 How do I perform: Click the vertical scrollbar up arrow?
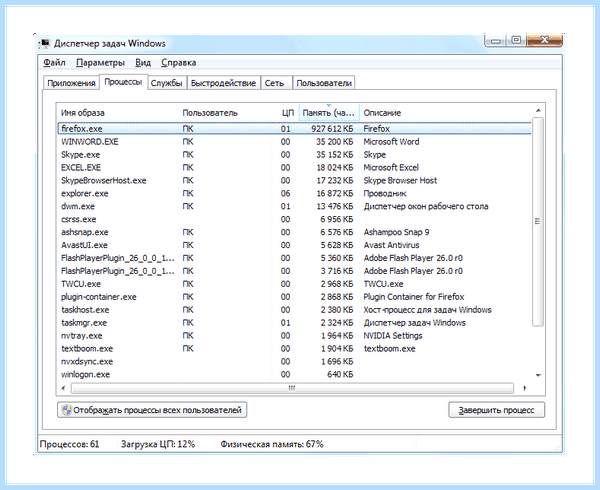pyautogui.click(x=538, y=111)
